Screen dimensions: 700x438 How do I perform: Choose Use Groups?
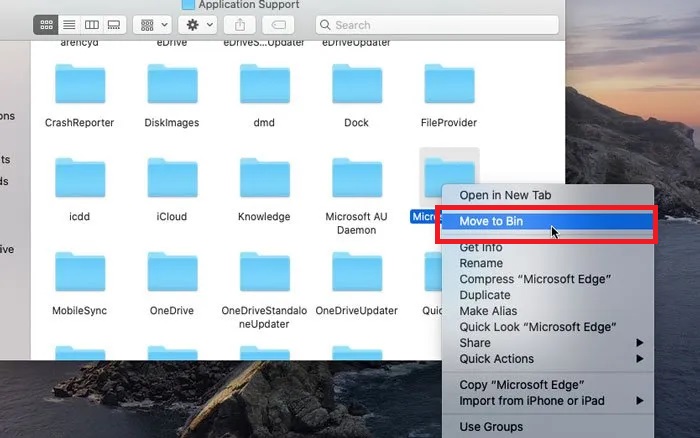[x=548, y=427]
